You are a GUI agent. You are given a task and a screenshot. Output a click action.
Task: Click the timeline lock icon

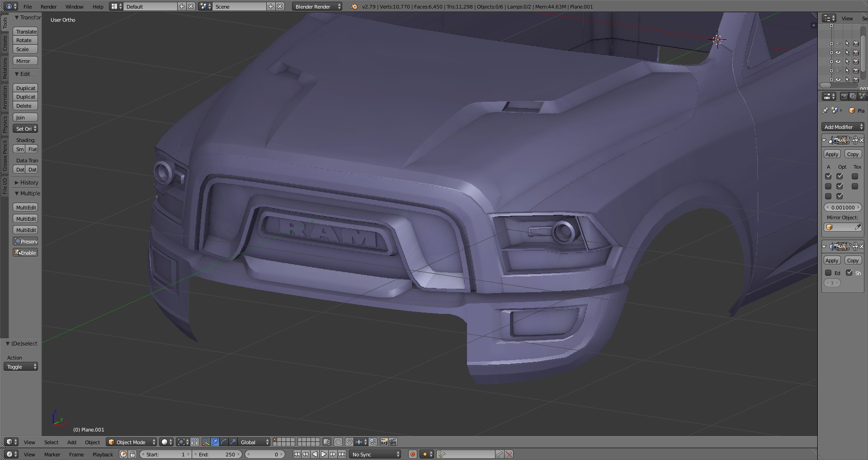click(x=132, y=454)
